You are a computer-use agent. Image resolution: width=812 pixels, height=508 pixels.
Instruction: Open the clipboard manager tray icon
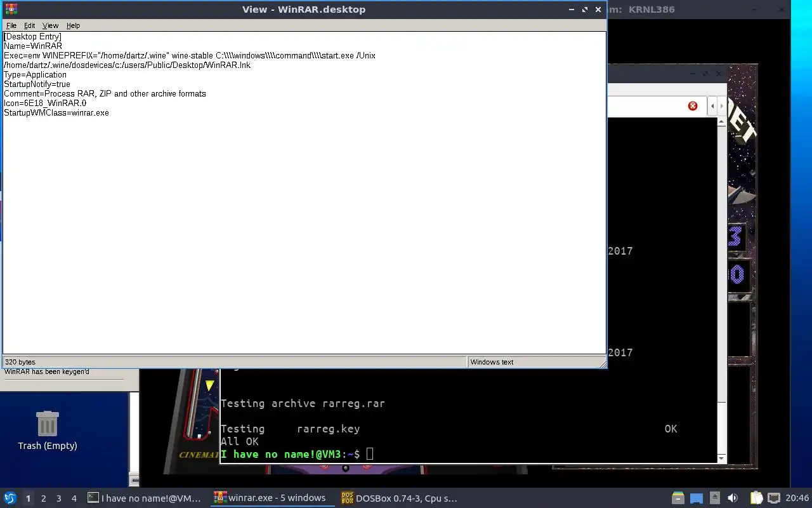click(756, 498)
